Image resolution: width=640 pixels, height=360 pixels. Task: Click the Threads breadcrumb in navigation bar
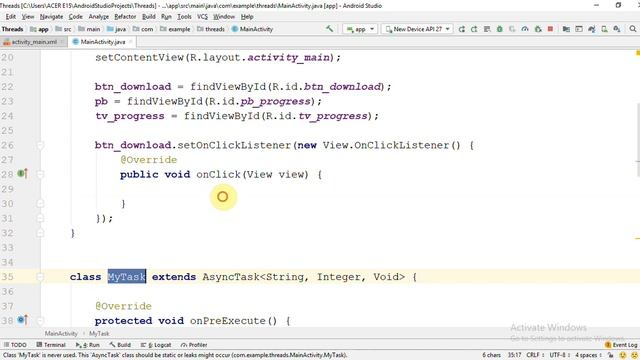pyautogui.click(x=12, y=29)
